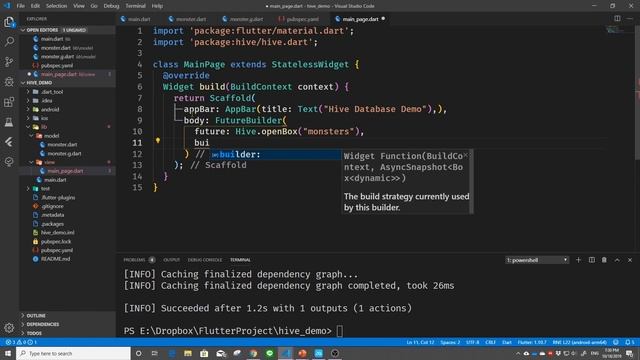Open monster.g.dart under model folder

[x=64, y=153]
